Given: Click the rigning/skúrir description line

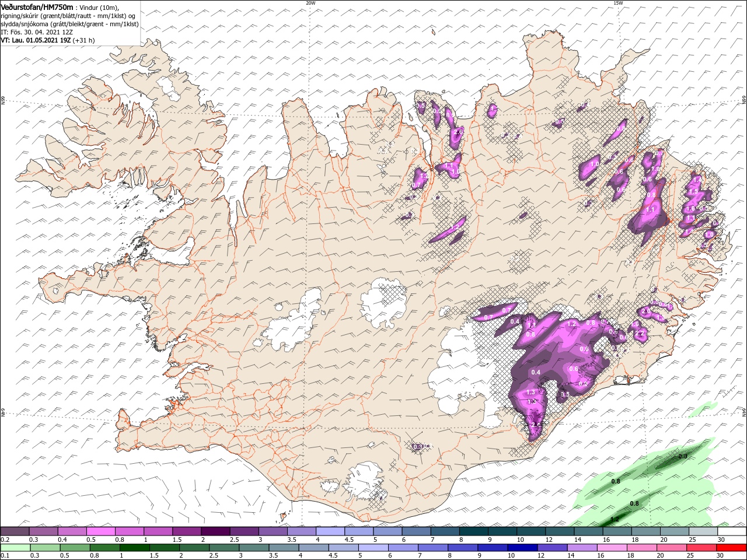Looking at the screenshot, I should 68,16.
